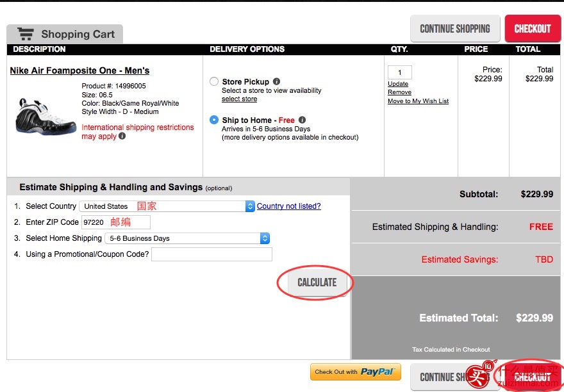The image size is (564, 392).
Task: Click the Estimated Total $229.99 value
Action: point(535,318)
